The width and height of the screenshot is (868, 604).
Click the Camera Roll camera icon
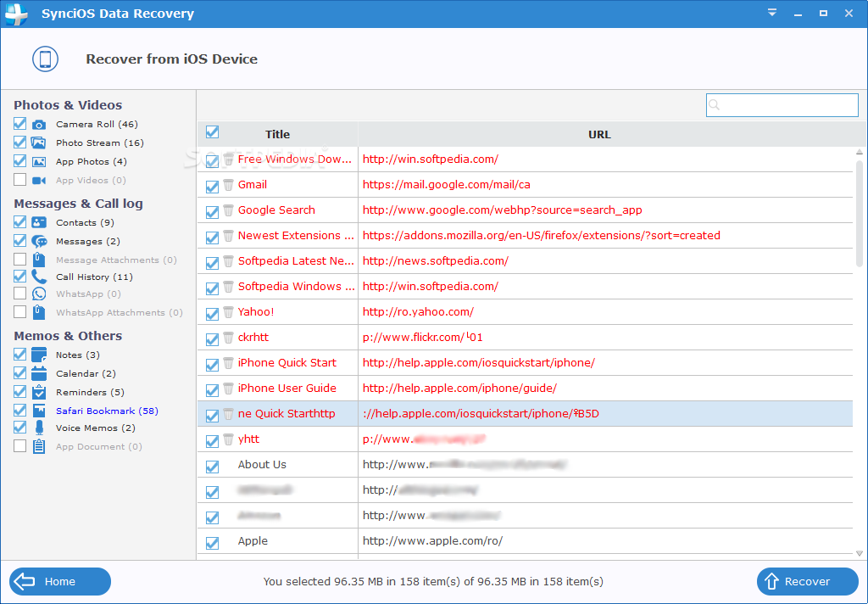tap(39, 125)
